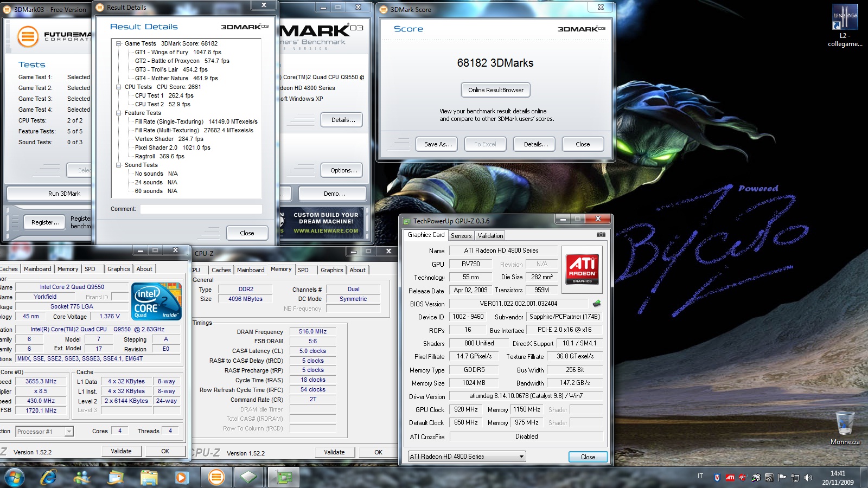Open volume speaker tray icon
The image size is (868, 488).
click(808, 478)
